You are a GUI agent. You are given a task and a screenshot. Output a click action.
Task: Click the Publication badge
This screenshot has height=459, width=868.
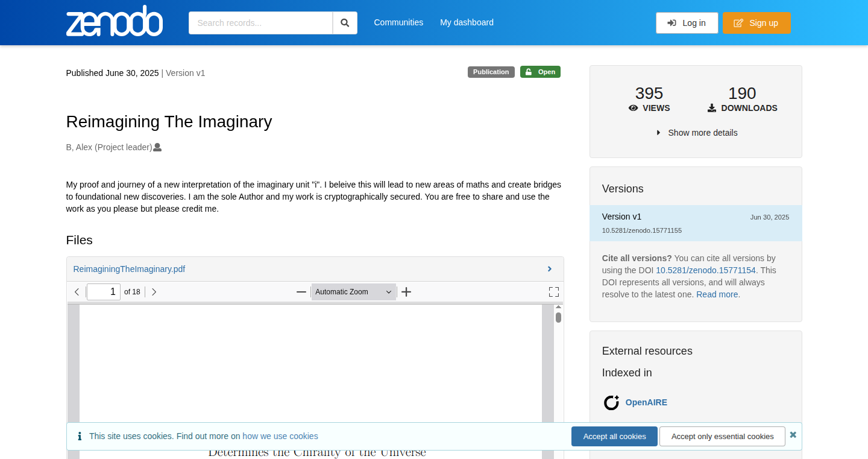[x=491, y=72]
